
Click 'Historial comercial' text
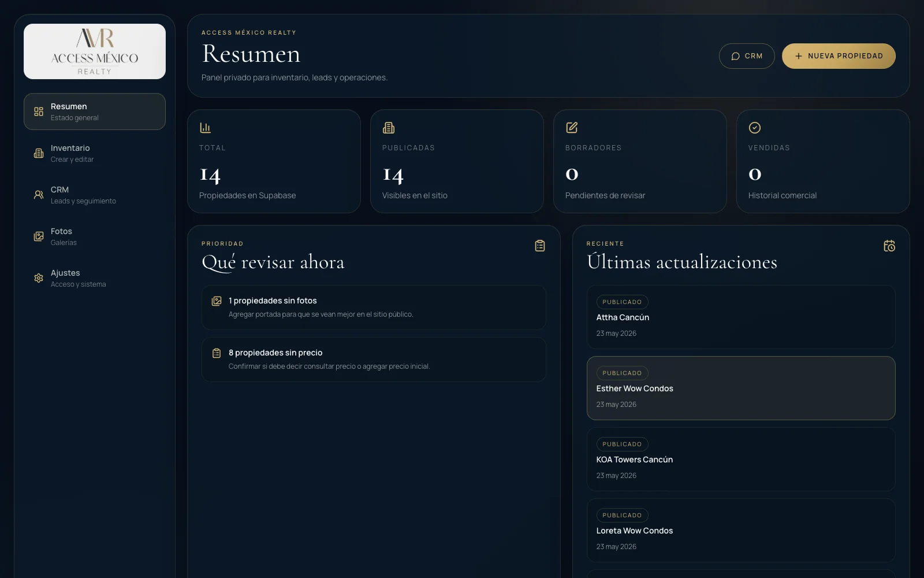coord(783,195)
